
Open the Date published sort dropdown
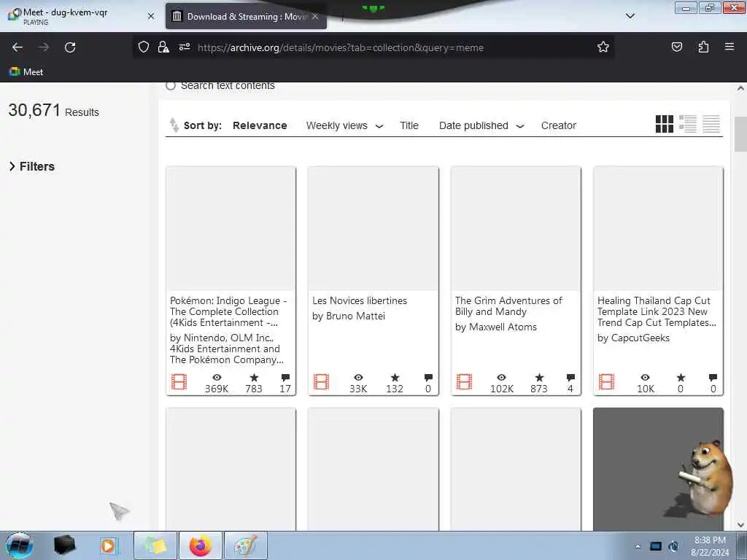(481, 125)
